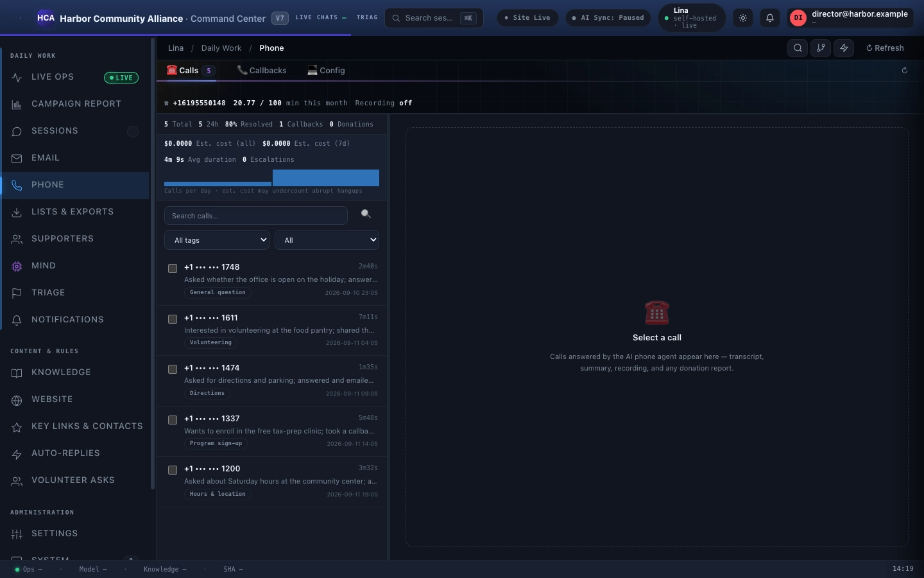The width and height of the screenshot is (924, 578).
Task: Click the magnifier icon next to Search calls
Action: click(x=366, y=215)
